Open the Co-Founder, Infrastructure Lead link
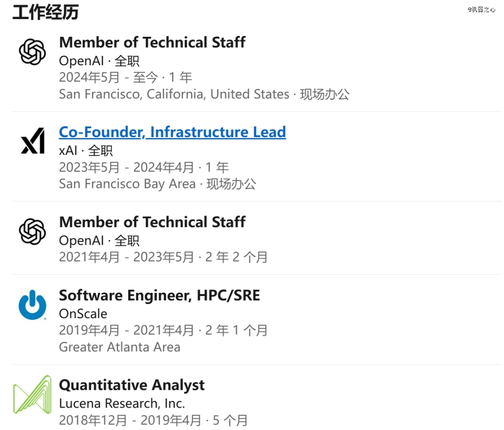 172,132
